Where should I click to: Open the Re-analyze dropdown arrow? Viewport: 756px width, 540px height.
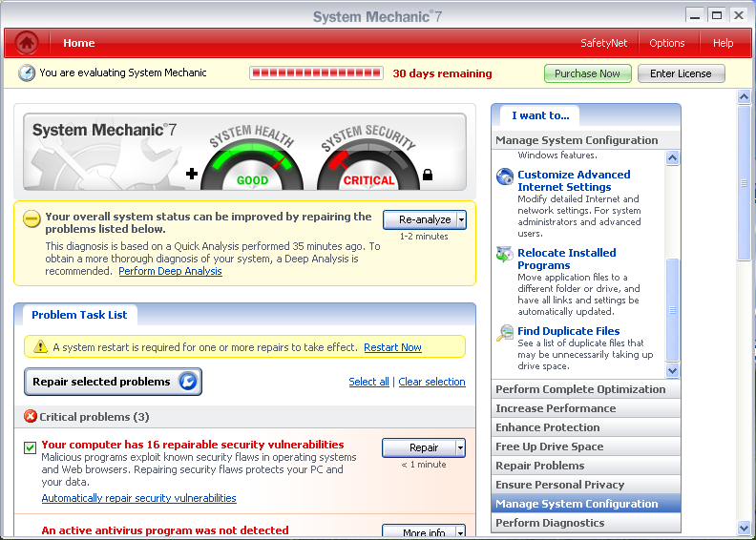pos(461,220)
